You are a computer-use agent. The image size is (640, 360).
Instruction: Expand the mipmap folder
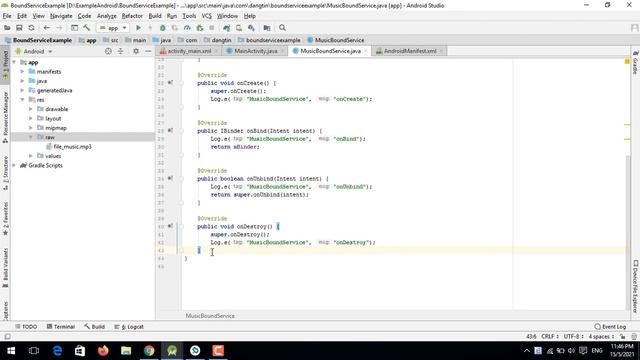pos(31,128)
